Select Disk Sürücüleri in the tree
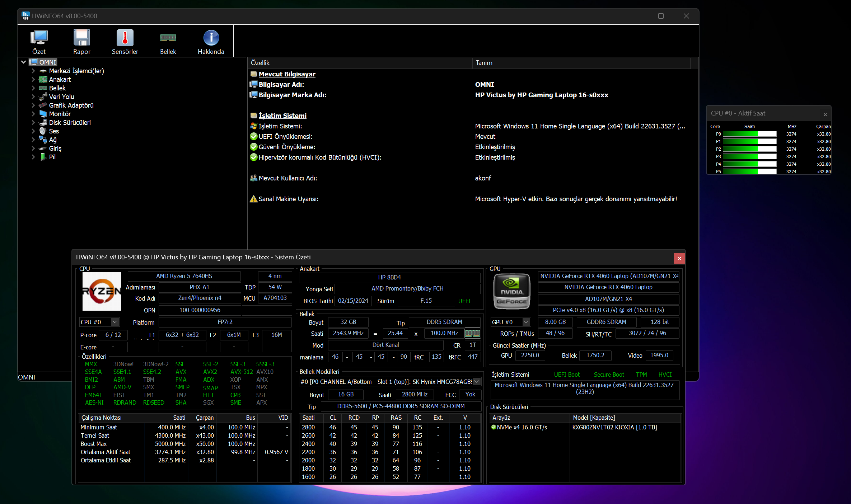Screen dimensions: 851x504 click(70, 122)
